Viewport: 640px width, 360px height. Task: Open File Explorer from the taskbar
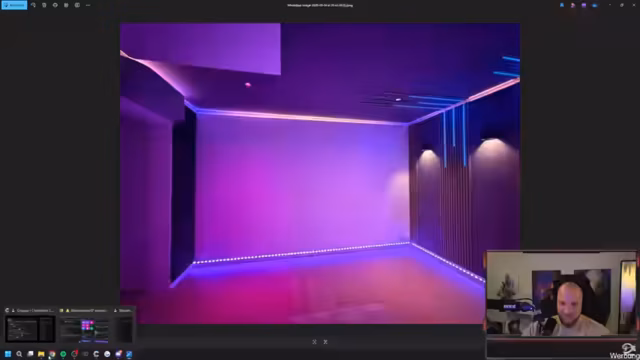[x=41, y=354]
